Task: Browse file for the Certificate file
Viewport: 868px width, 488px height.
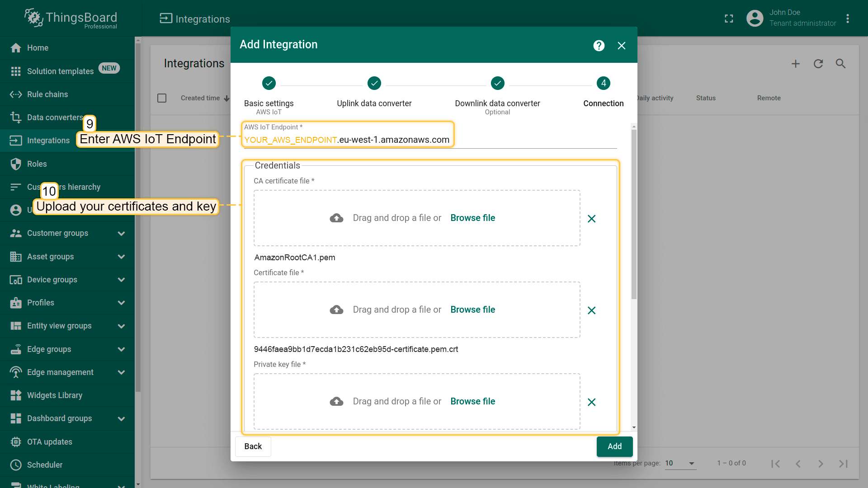Action: pyautogui.click(x=472, y=310)
